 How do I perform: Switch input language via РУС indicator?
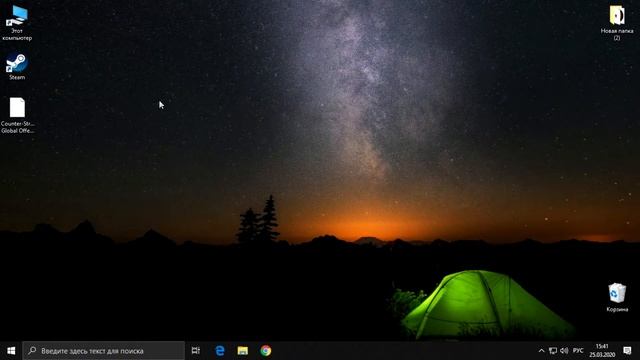click(x=578, y=351)
